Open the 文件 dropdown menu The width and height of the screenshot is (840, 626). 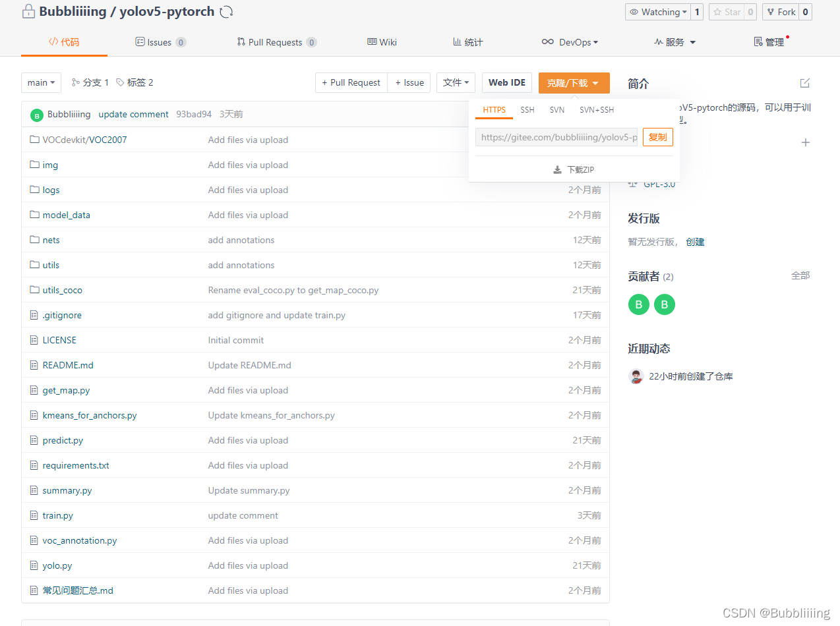(x=456, y=82)
